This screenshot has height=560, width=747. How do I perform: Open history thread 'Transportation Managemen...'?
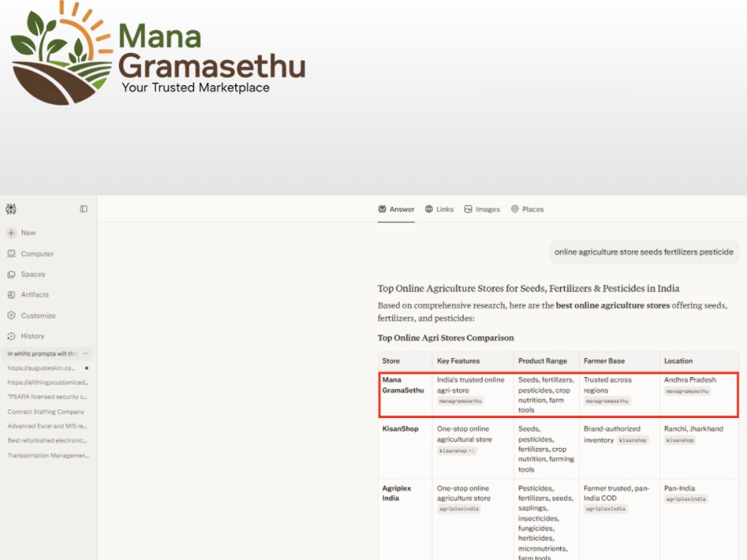click(48, 455)
